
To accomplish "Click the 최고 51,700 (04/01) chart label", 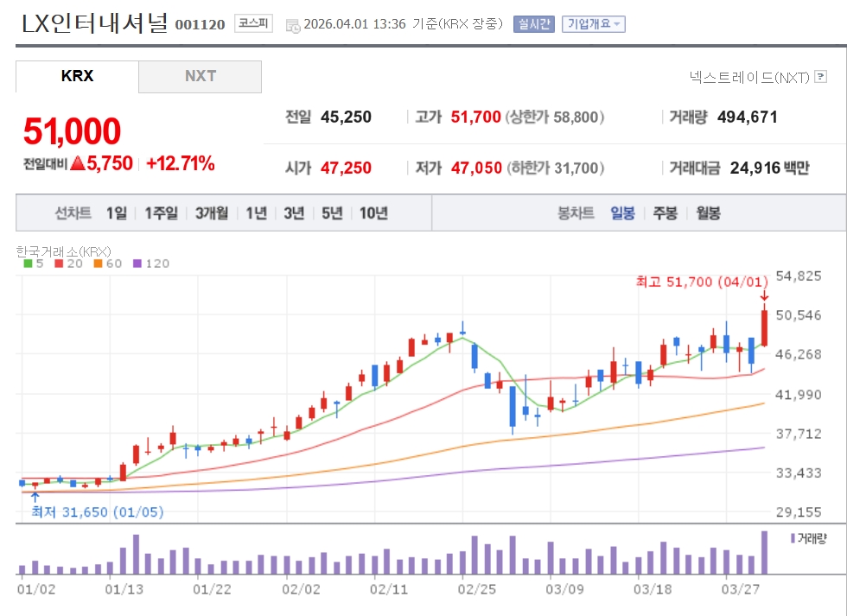I will click(x=702, y=282).
